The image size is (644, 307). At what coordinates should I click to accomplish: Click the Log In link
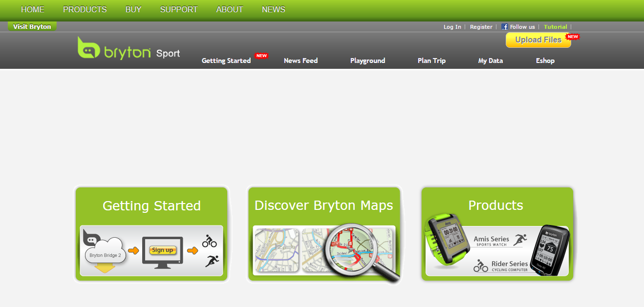(x=452, y=27)
